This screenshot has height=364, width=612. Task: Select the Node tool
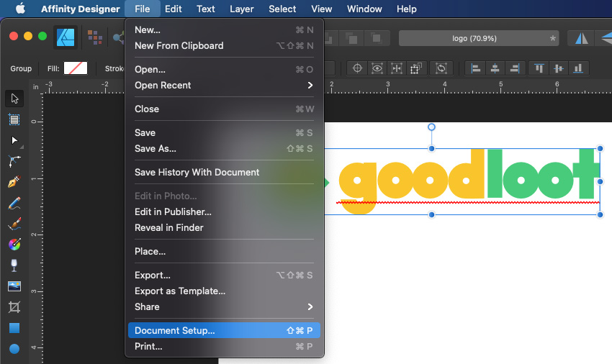14,140
